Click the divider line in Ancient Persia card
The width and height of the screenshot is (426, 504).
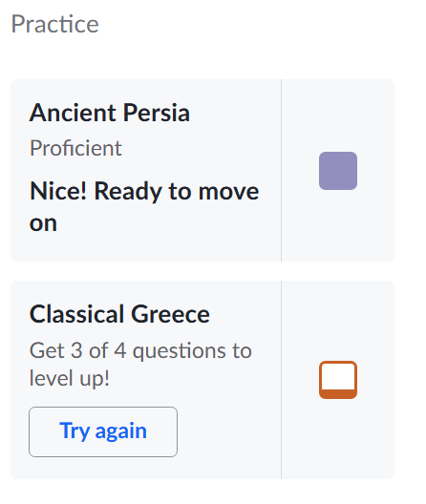pos(281,170)
